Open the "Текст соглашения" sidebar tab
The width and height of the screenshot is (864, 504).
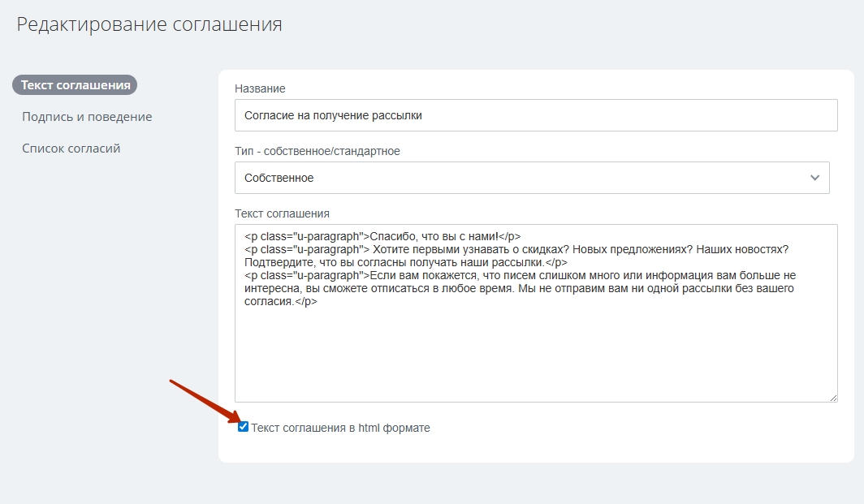(75, 85)
